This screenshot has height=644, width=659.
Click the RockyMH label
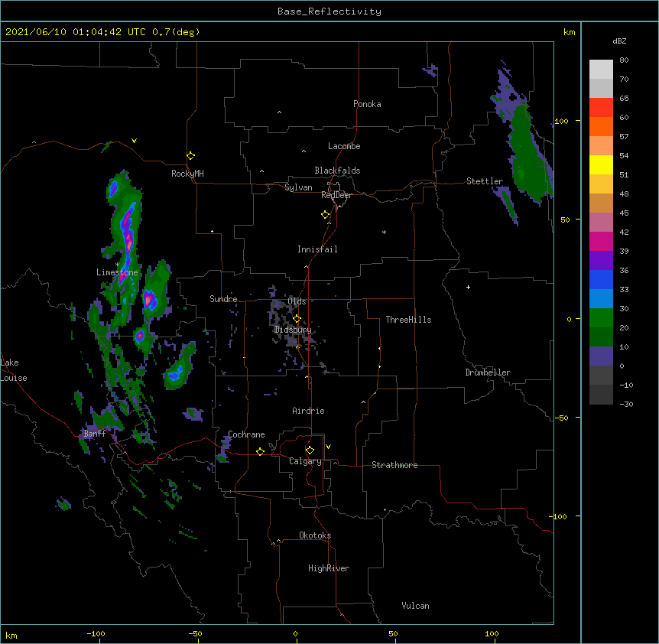[187, 174]
